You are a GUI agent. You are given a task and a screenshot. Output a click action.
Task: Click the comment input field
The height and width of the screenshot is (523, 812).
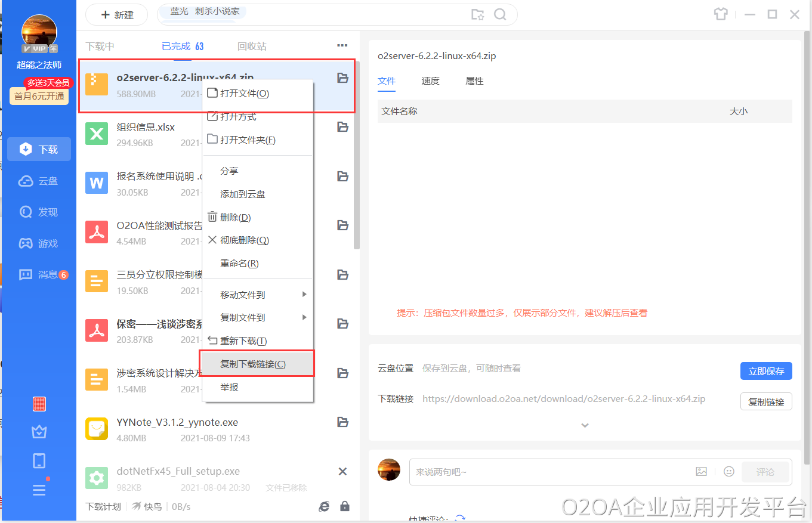pos(549,472)
